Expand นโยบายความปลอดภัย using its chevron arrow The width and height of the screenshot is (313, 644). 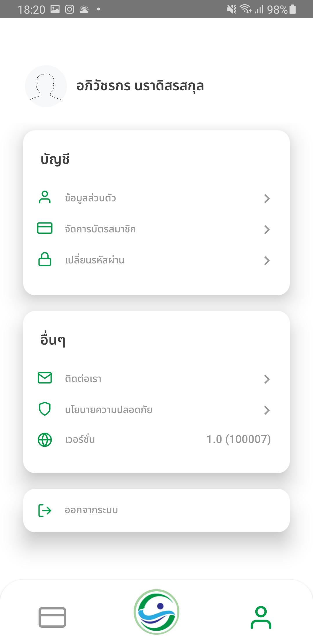267,410
